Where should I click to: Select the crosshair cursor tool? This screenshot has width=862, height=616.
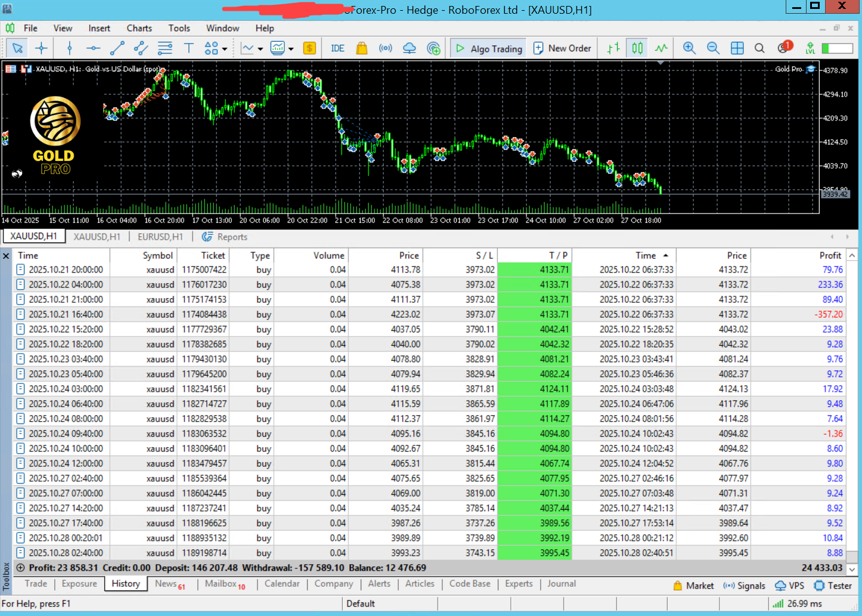click(x=41, y=48)
